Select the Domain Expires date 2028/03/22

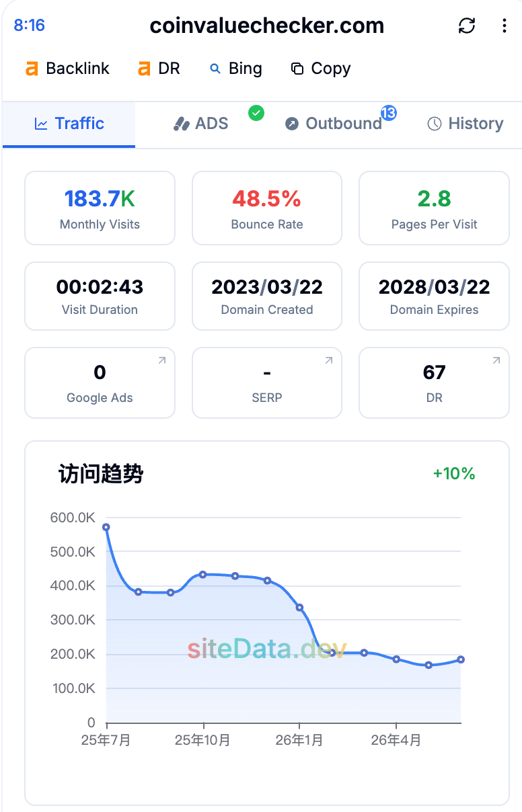pos(434,287)
